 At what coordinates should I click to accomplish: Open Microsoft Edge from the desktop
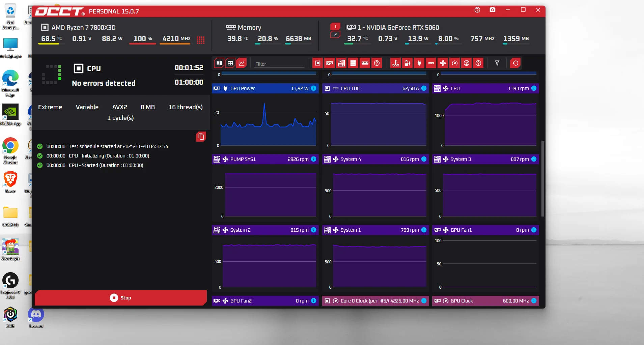coord(10,83)
